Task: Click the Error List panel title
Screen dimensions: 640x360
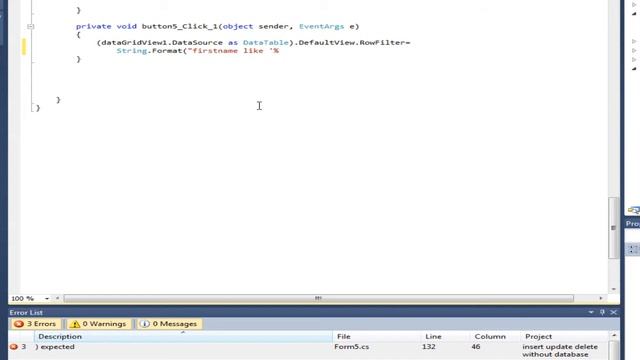Action: coord(26,313)
